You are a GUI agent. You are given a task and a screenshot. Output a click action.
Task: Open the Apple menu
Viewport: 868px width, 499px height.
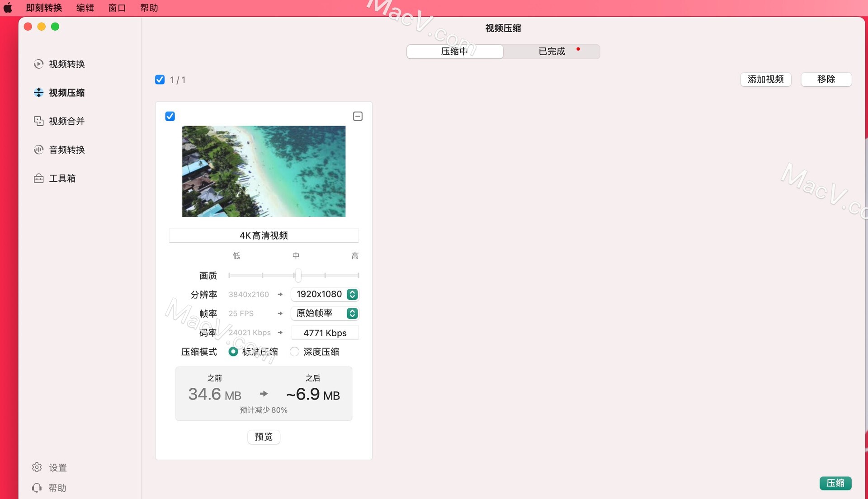pos(8,8)
